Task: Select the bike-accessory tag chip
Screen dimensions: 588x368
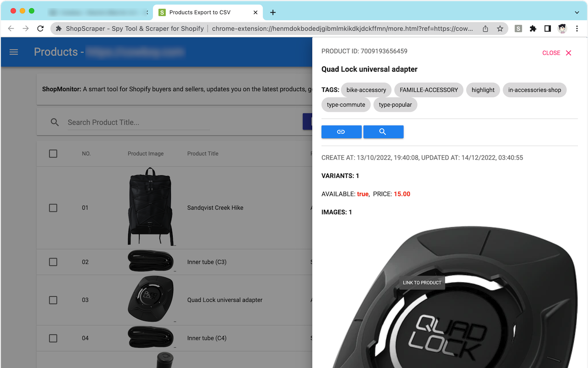Action: click(x=366, y=90)
